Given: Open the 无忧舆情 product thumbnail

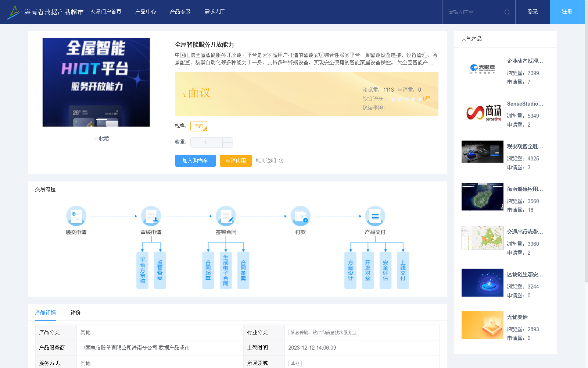Looking at the screenshot, I should tap(483, 325).
